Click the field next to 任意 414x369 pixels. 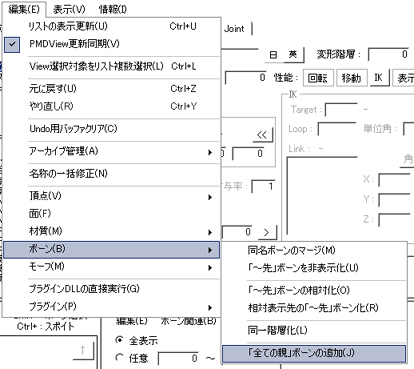pyautogui.click(x=179, y=359)
